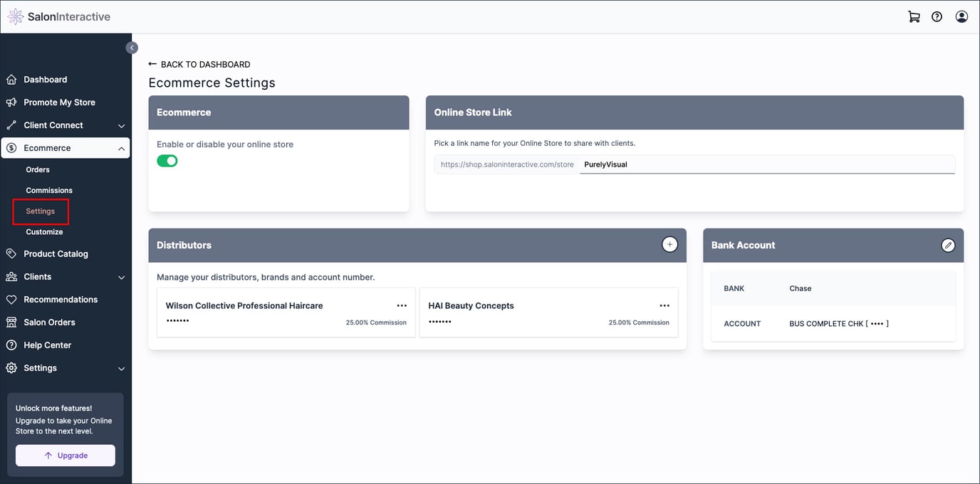This screenshot has width=980, height=484.
Task: Disable the online store toggle
Action: coord(167,160)
